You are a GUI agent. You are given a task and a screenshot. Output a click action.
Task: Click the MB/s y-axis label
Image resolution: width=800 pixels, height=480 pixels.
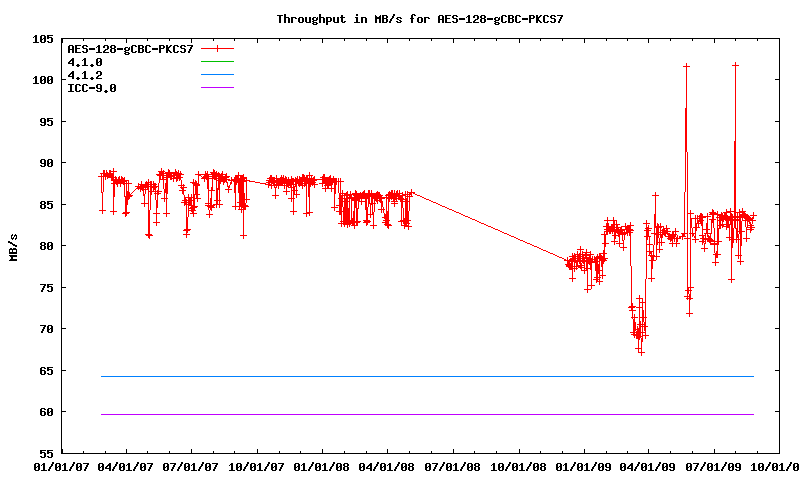(14, 246)
